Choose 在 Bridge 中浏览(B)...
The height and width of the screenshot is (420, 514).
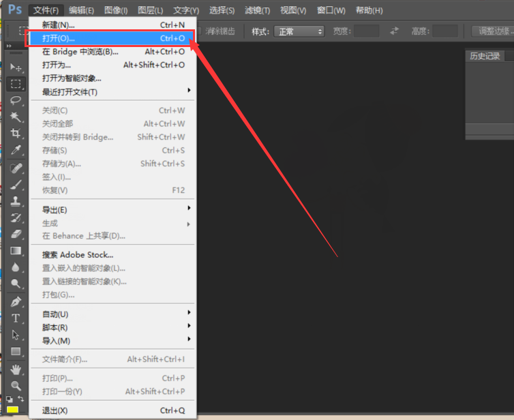113,52
